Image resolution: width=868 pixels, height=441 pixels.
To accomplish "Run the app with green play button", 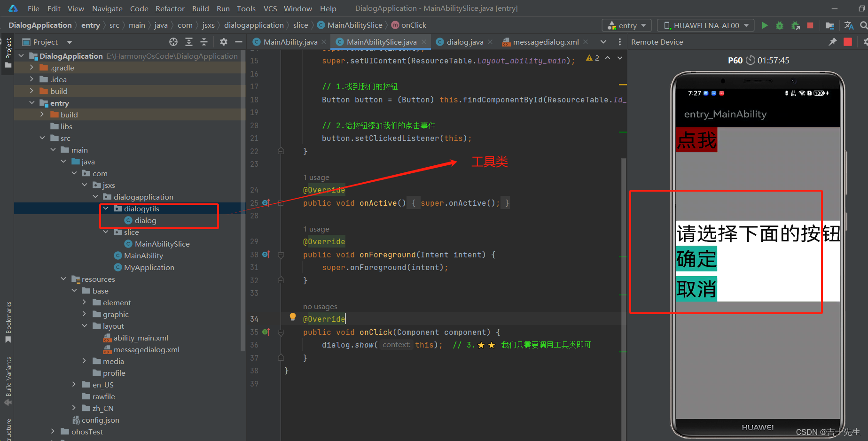I will (x=765, y=25).
